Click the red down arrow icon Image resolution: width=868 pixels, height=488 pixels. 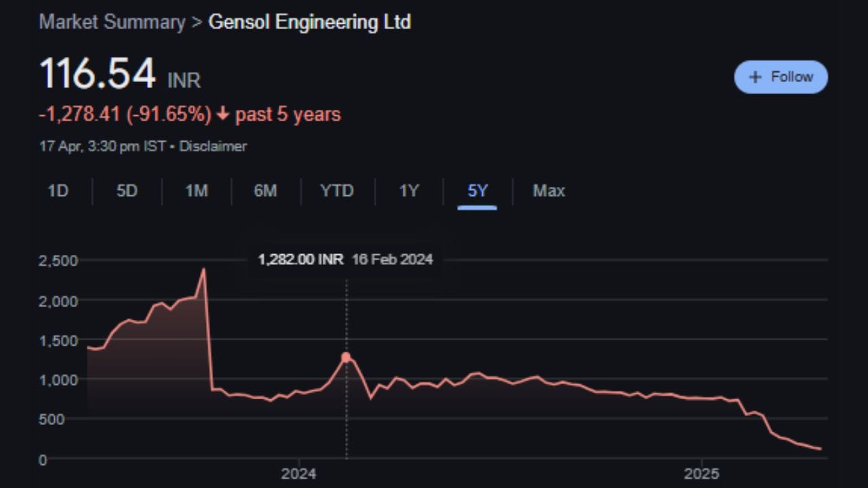coord(223,115)
